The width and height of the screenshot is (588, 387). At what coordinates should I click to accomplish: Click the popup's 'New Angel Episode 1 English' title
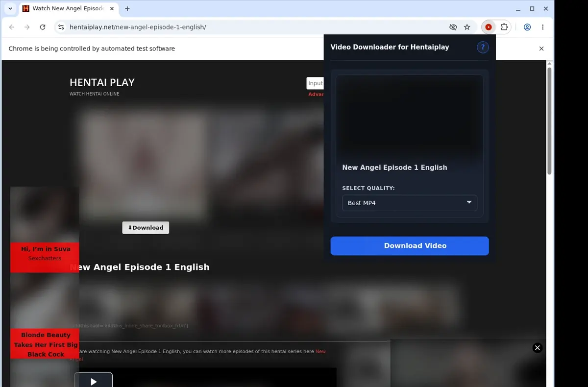(x=394, y=168)
